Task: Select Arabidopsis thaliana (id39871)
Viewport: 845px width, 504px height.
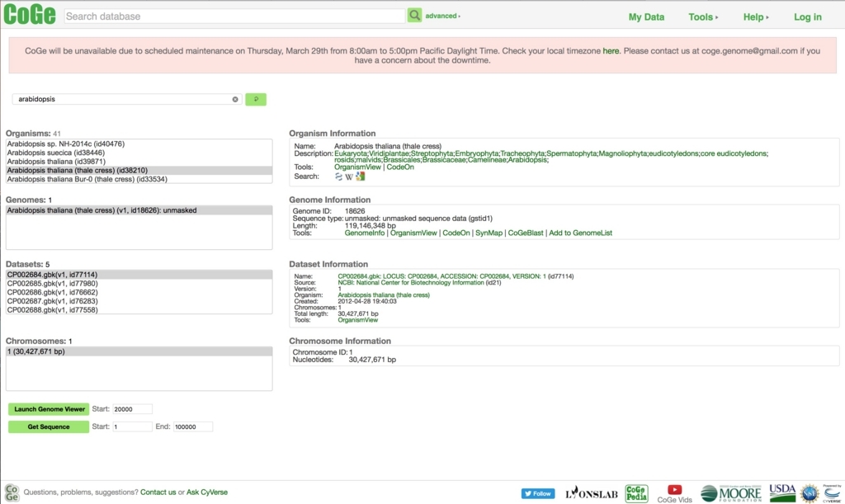Action: click(x=139, y=162)
